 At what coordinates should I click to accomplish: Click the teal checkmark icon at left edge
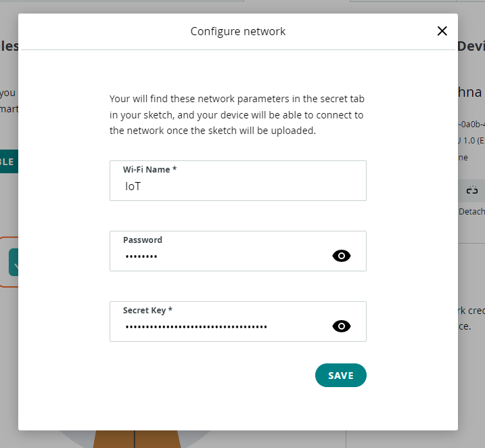click(14, 263)
